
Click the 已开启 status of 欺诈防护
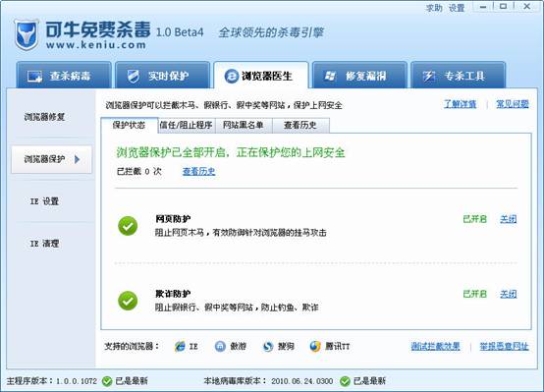[475, 294]
